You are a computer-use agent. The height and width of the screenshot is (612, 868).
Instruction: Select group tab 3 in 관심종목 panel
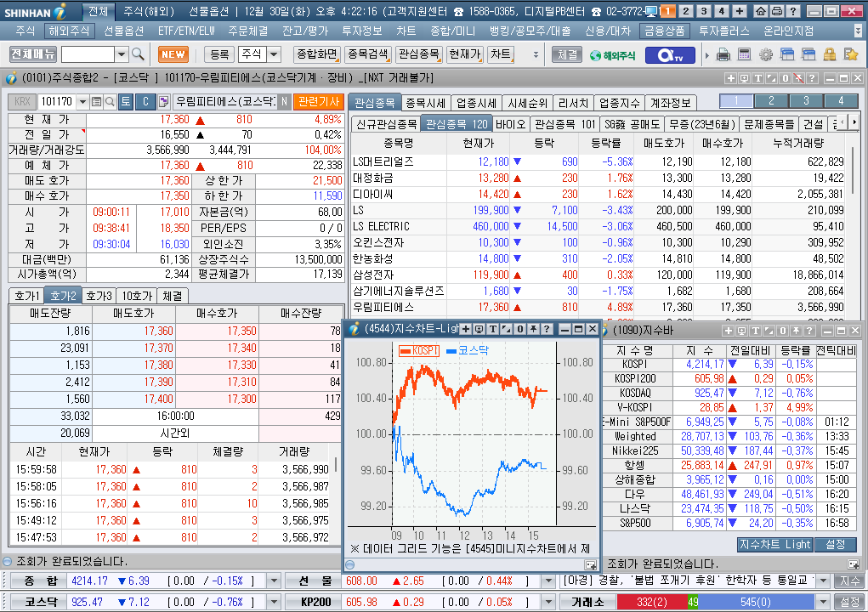click(x=806, y=100)
